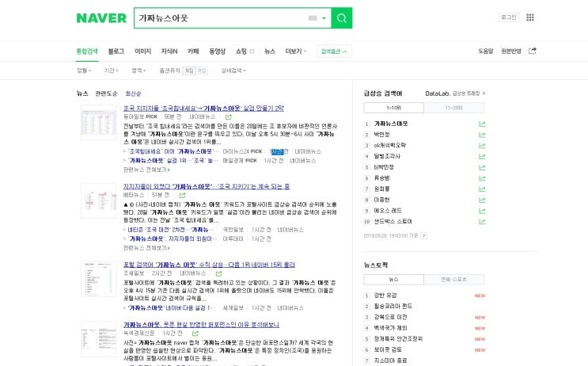Open the thumbnail of the 녹색경제신문 article
588x366 pixels.
tap(99, 338)
